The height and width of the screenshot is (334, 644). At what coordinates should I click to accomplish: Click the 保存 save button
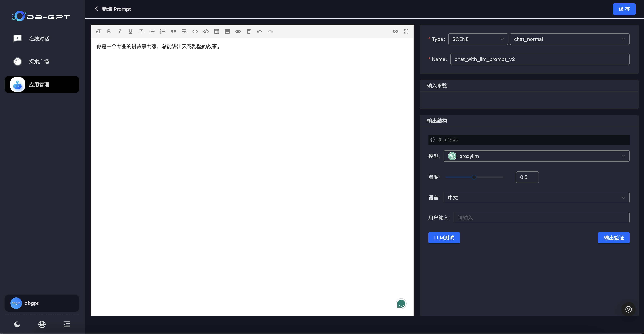point(624,9)
